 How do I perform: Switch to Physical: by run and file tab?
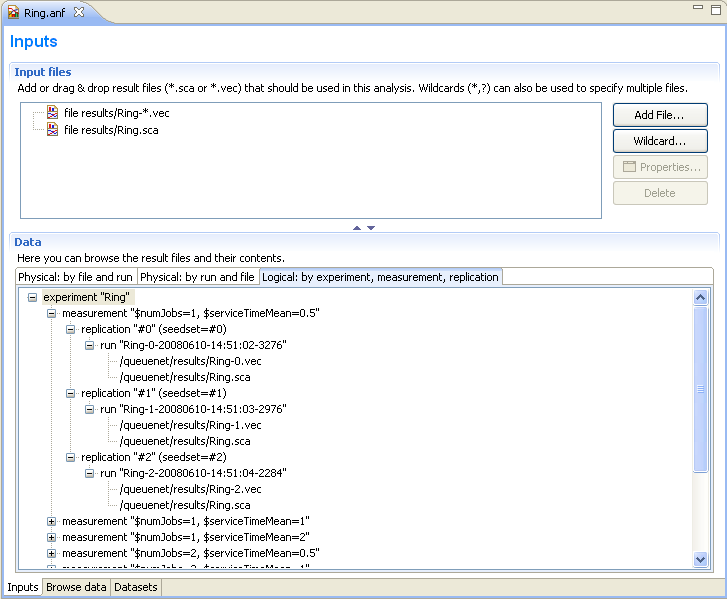pyautogui.click(x=198, y=277)
